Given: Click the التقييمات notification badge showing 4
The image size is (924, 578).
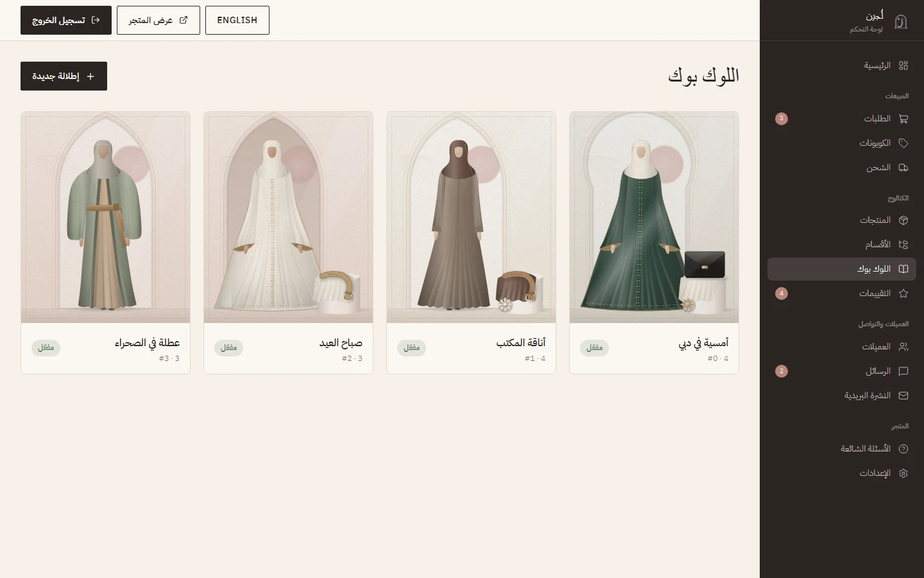Looking at the screenshot, I should 781,293.
